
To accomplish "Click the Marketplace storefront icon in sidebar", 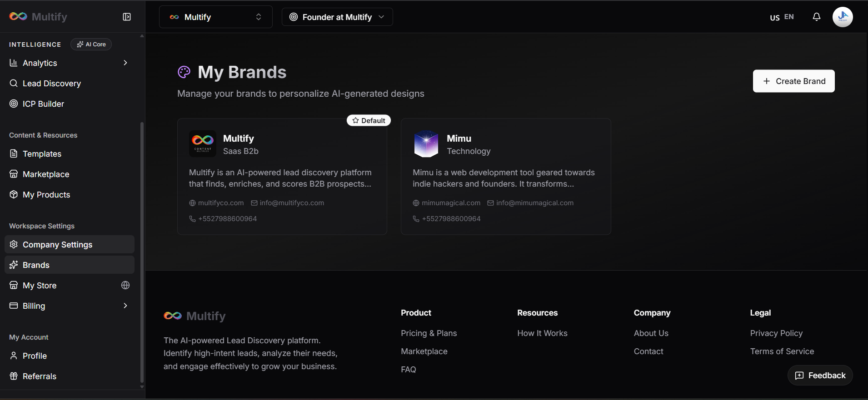I will pos(13,174).
